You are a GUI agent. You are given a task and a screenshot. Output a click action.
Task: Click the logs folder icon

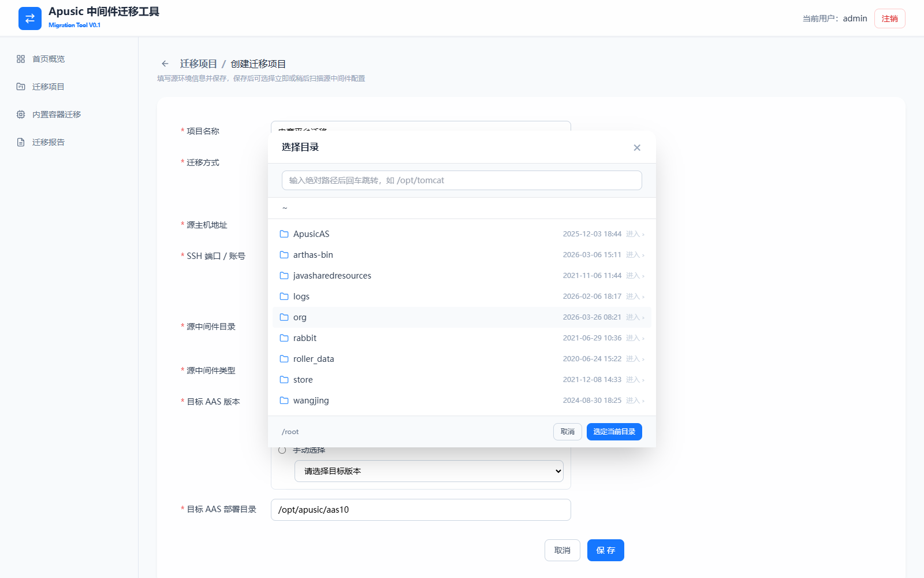[284, 297]
